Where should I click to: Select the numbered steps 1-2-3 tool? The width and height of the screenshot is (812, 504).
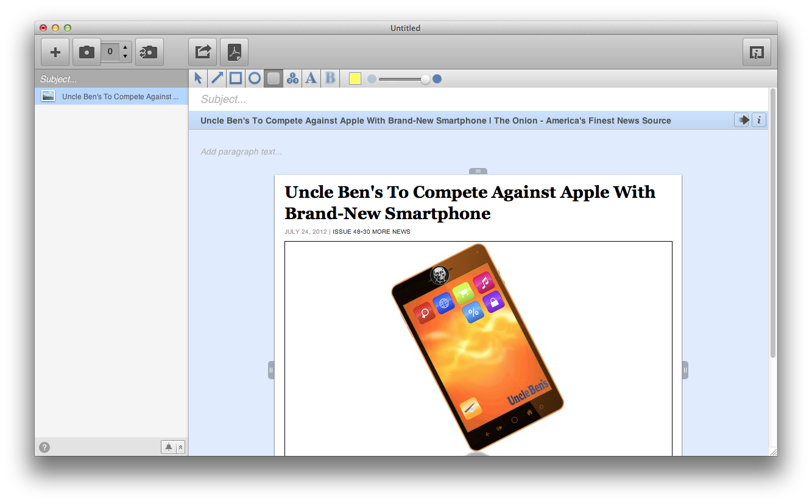point(292,78)
